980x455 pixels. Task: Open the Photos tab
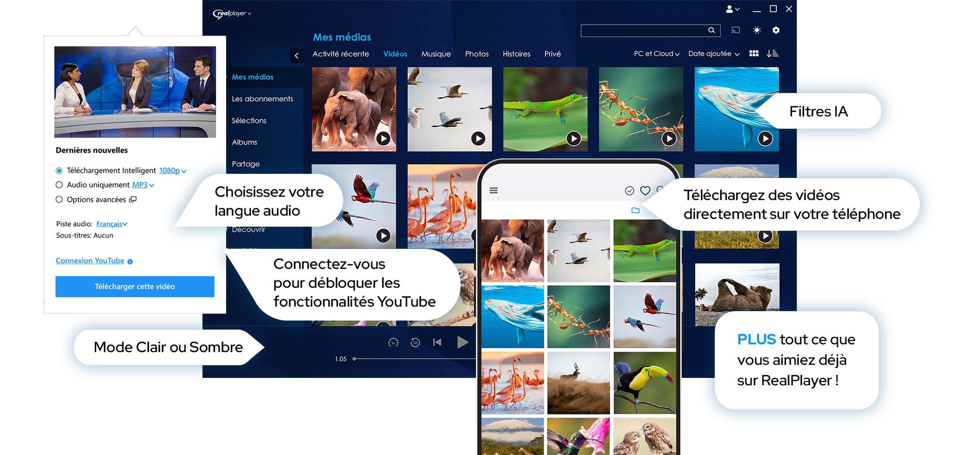tap(476, 54)
